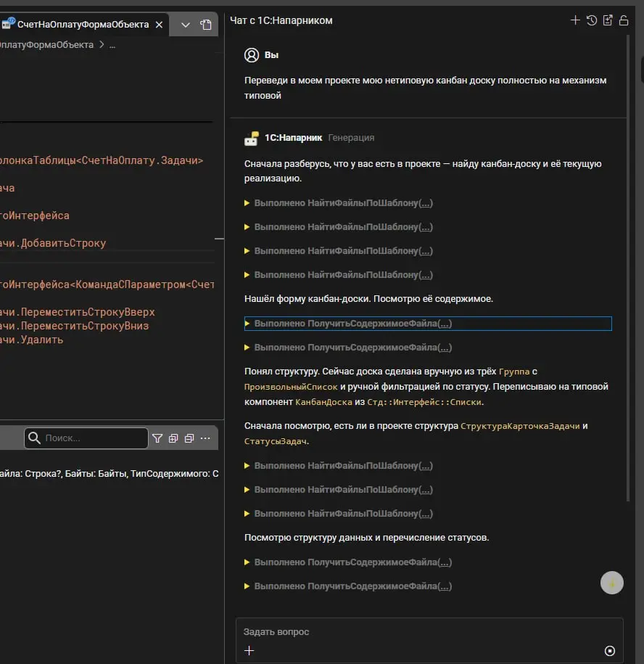Click the code line with КомандаСПараметром
644x664 pixels.
[107, 284]
